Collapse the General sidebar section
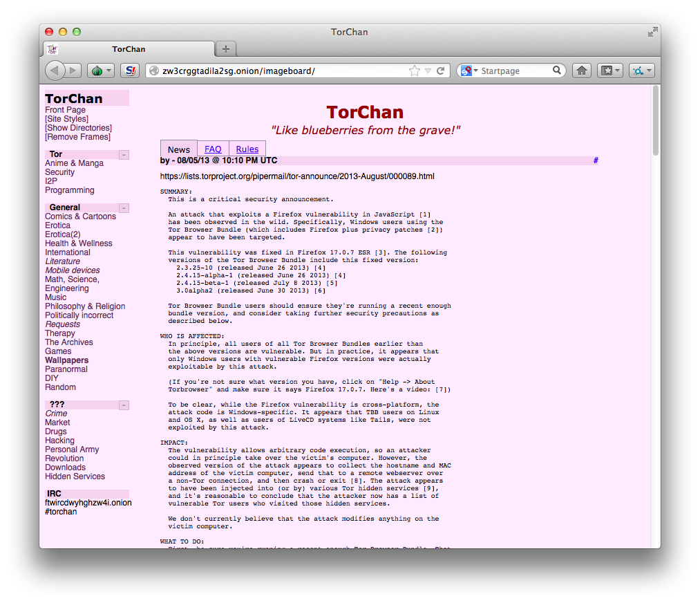 [124, 208]
